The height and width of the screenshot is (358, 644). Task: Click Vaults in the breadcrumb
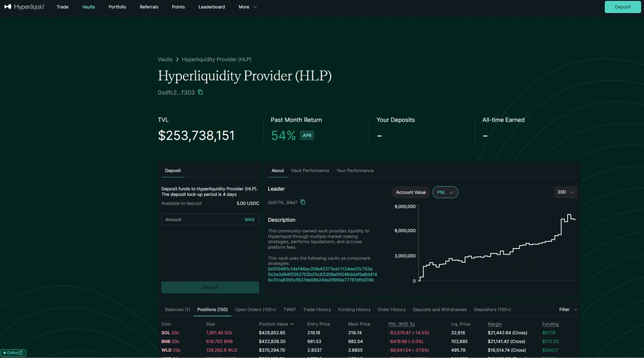[165, 59]
